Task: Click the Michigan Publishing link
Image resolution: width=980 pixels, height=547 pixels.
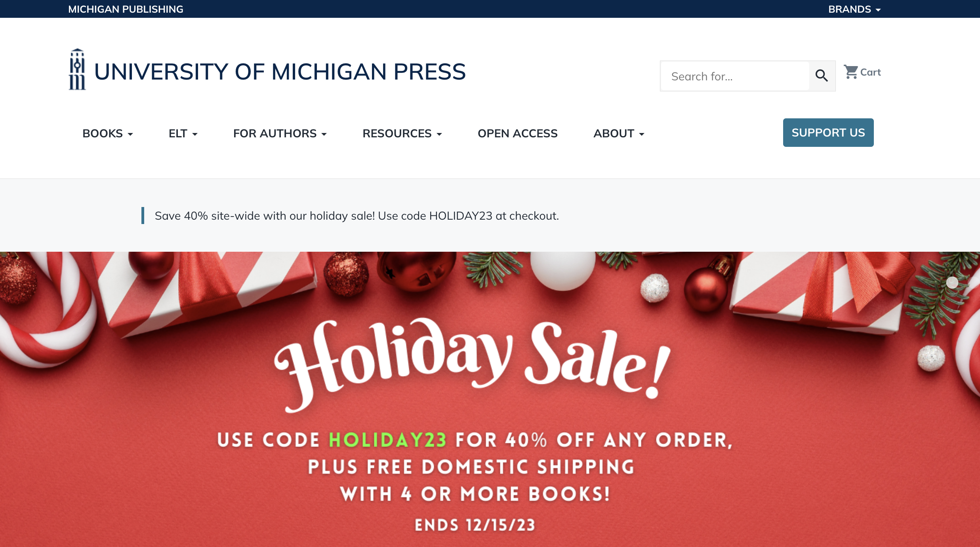Action: 126,9
